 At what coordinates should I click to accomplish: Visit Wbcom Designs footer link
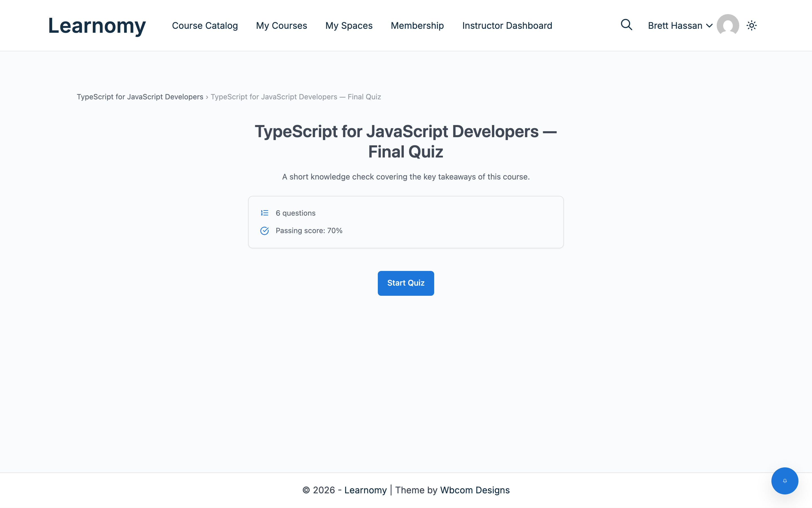[475, 490]
